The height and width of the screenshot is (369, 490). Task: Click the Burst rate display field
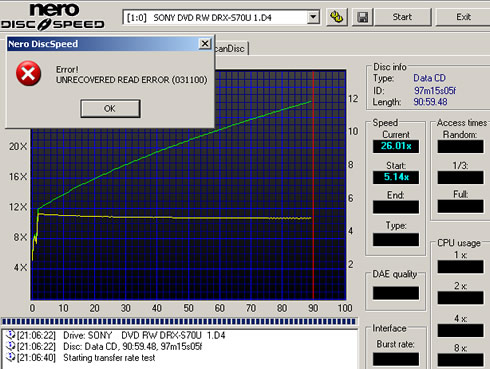tap(396, 359)
